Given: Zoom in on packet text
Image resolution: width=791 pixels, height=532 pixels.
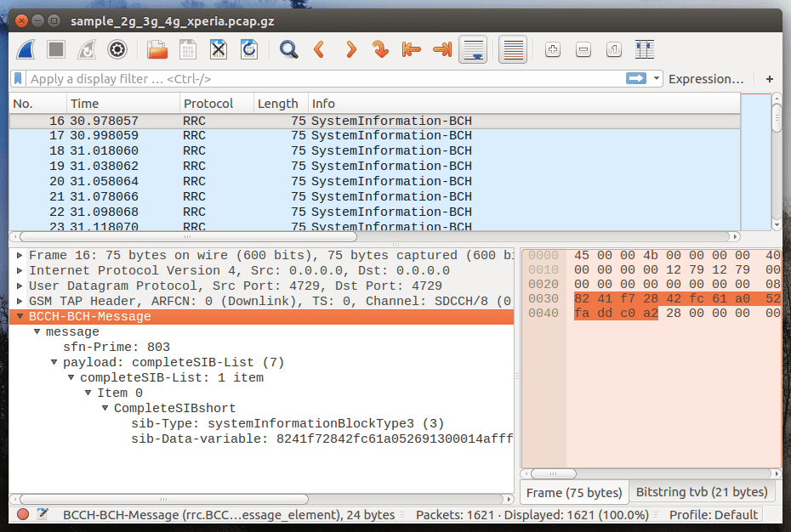Looking at the screenshot, I should pyautogui.click(x=552, y=49).
